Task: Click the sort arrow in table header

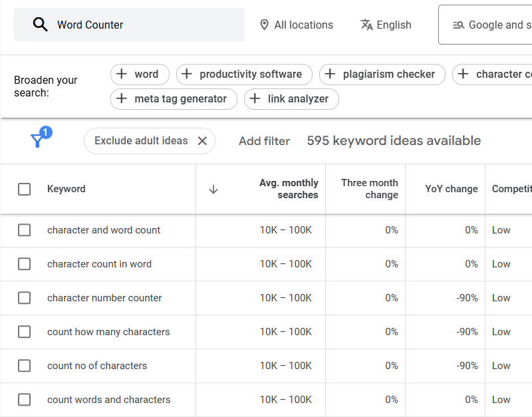Action: (x=213, y=190)
